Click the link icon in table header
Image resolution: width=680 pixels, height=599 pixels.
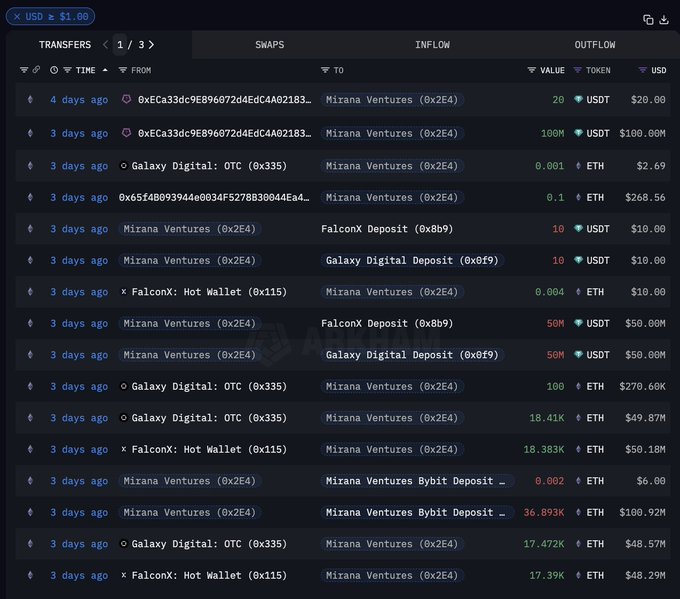(x=36, y=69)
